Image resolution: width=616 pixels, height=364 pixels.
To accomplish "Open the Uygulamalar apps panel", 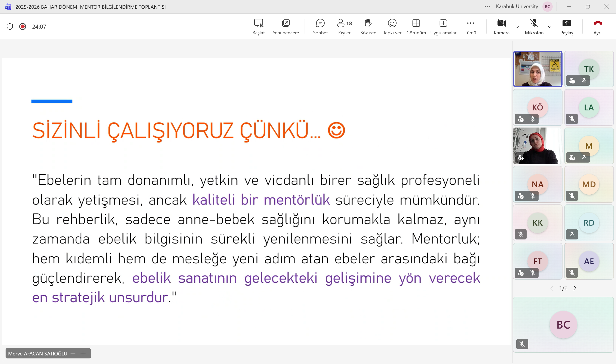I will point(443,26).
